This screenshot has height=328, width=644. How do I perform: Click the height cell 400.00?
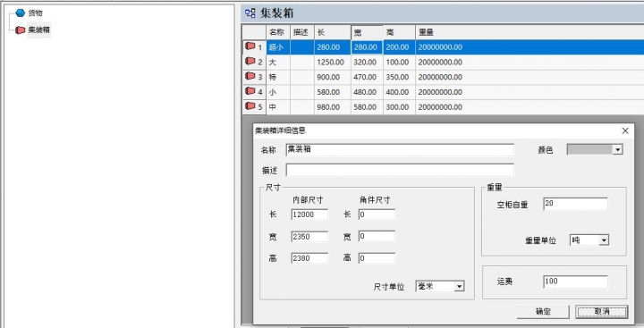tap(399, 92)
